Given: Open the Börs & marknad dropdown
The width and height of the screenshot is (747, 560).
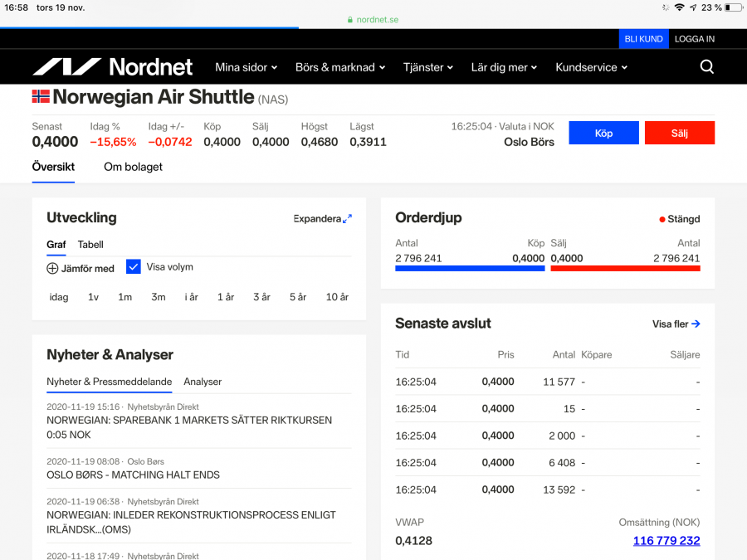Looking at the screenshot, I should tap(339, 67).
